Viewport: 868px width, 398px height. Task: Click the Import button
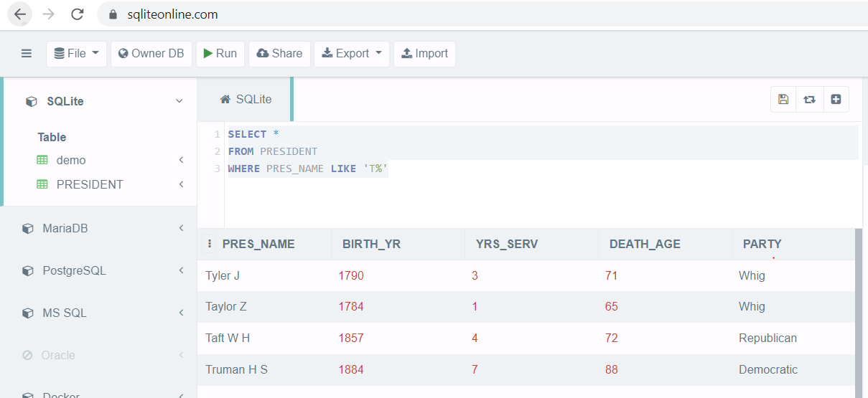coord(424,54)
